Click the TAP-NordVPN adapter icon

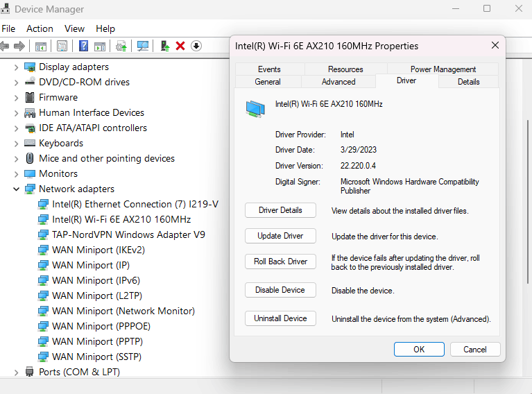tap(43, 235)
